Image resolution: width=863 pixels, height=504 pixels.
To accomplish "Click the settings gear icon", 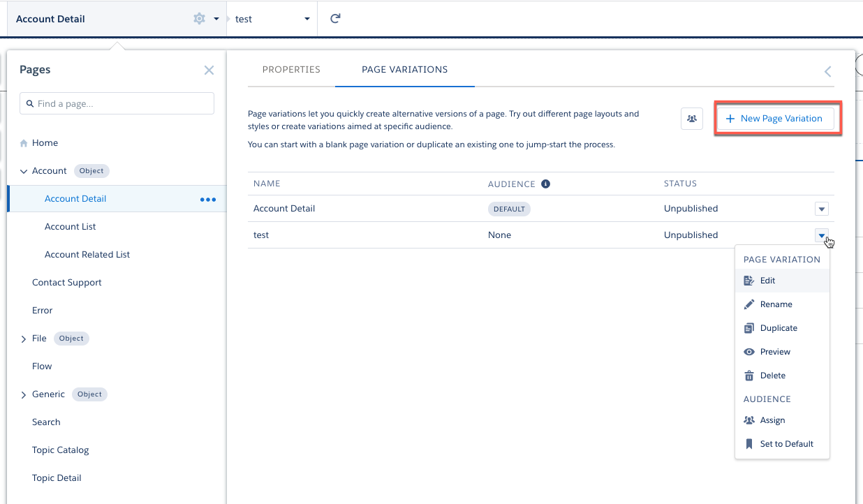I will tap(199, 19).
